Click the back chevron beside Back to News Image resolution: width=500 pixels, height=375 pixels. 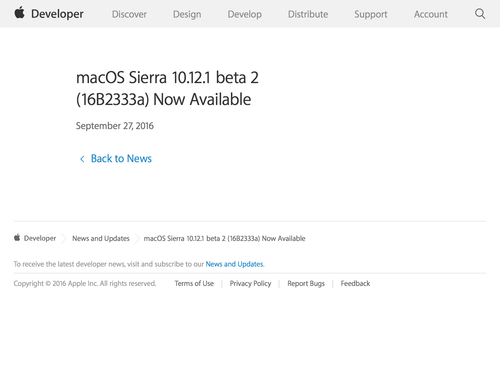click(82, 159)
